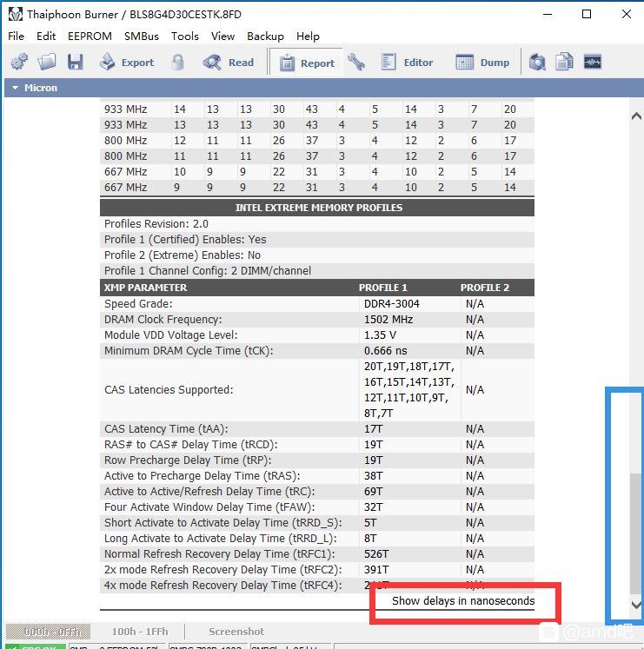644x649 pixels.
Task: Click the DDR4-3004 speed grade value
Action: coord(391,304)
